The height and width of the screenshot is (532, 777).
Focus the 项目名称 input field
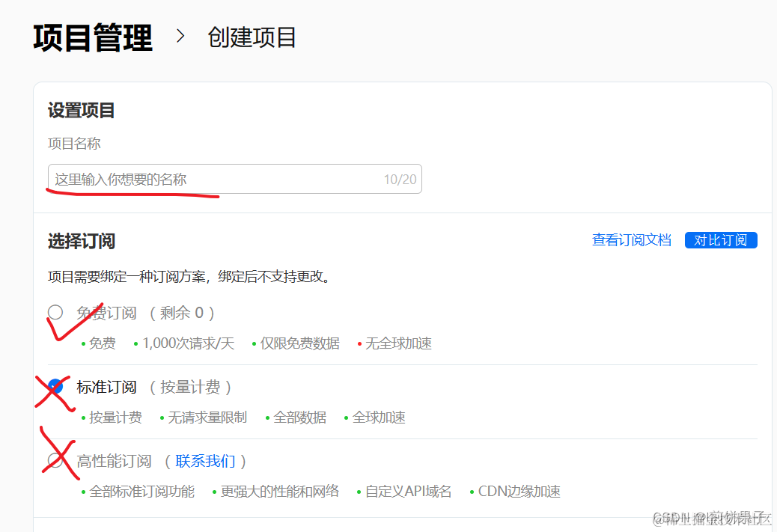[235, 179]
